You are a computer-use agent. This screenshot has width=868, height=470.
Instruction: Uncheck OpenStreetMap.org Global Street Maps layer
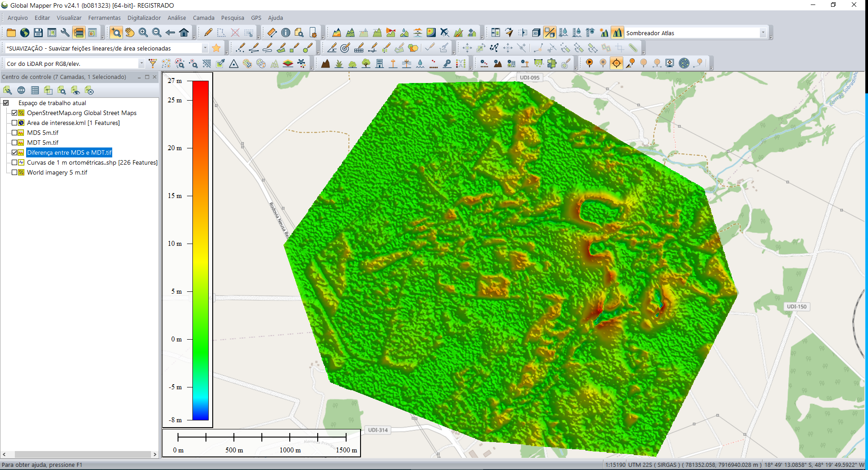[14, 113]
